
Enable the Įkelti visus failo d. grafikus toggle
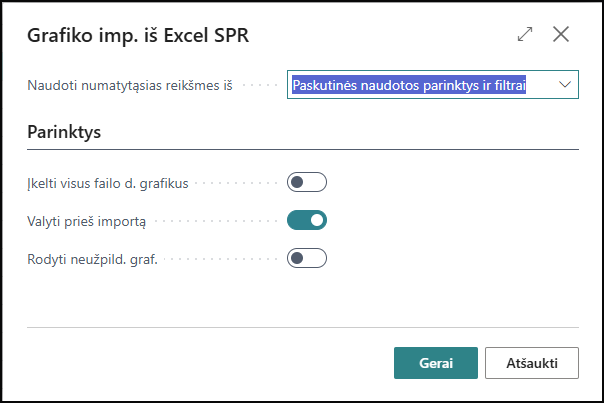[x=307, y=182]
